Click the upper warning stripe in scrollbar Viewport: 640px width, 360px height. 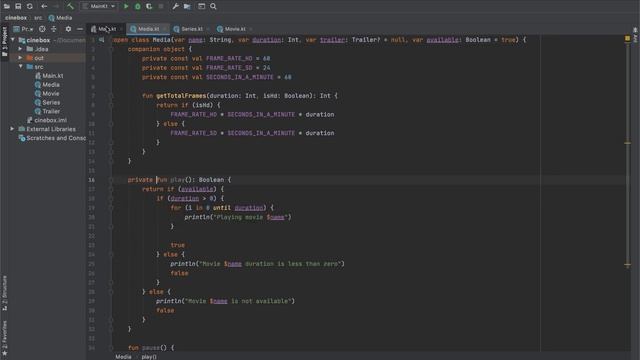[628, 143]
